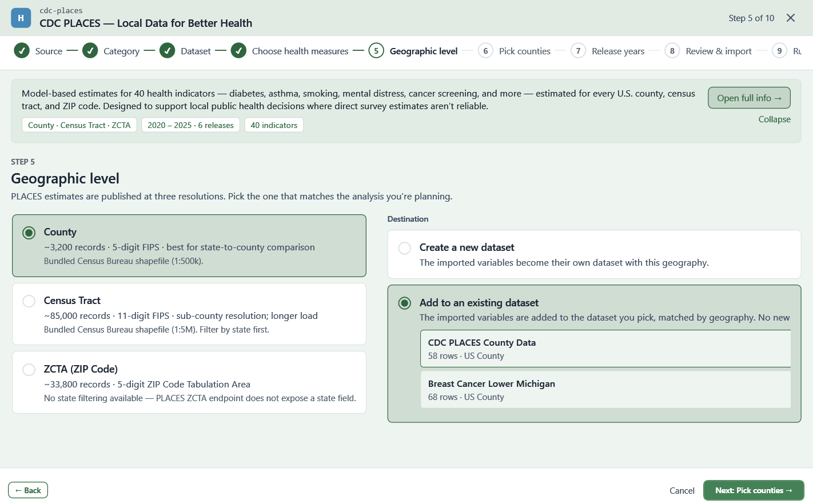This screenshot has width=813, height=504.
Task: Collapse the dataset description panel
Action: [774, 119]
